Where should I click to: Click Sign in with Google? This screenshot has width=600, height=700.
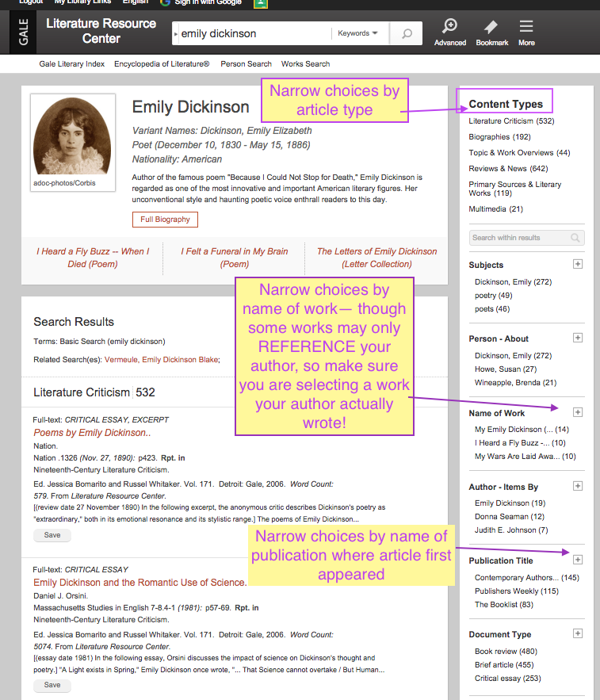pos(208,2)
